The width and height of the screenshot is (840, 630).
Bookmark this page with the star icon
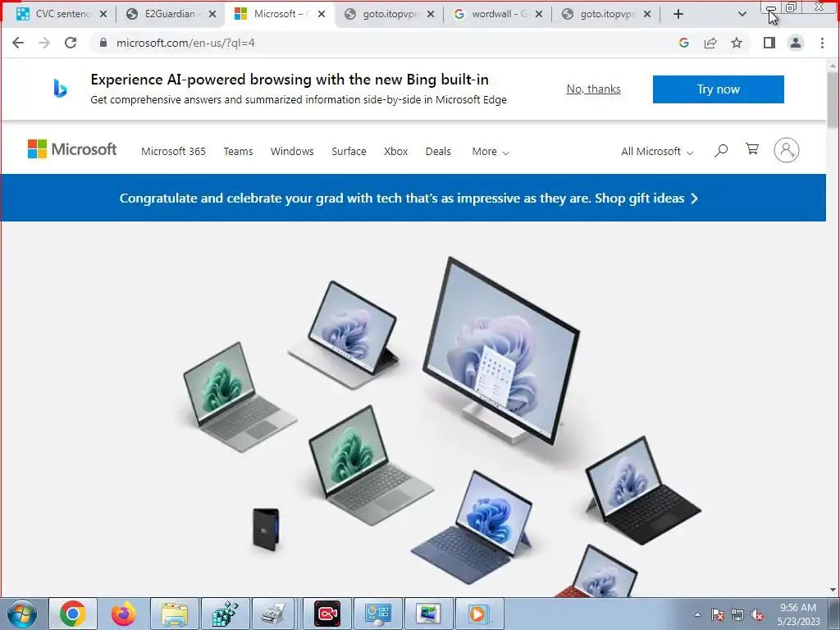[737, 43]
